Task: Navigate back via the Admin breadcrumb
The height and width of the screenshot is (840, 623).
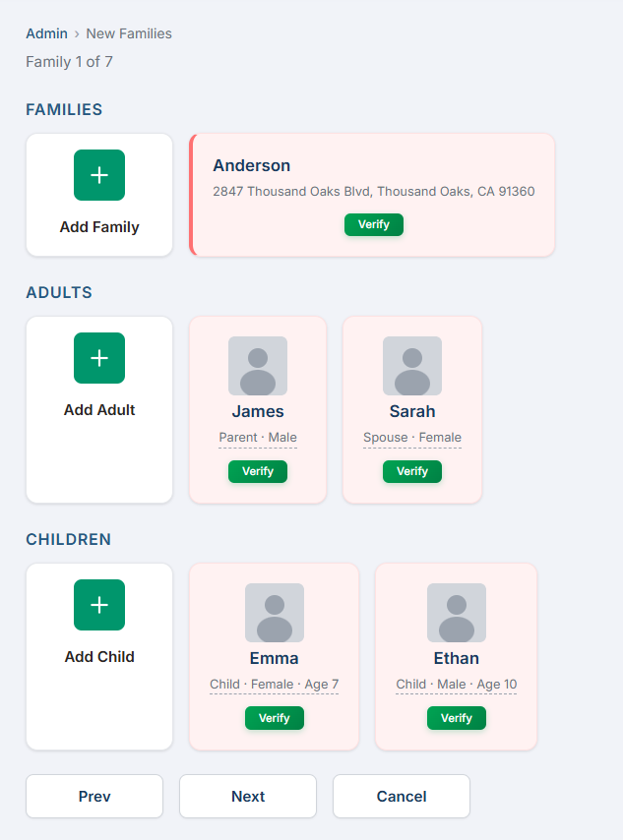Action: (x=46, y=33)
